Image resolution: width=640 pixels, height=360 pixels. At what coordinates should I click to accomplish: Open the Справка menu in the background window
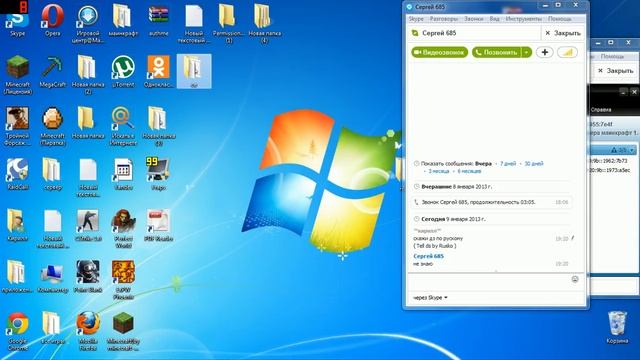click(x=601, y=109)
